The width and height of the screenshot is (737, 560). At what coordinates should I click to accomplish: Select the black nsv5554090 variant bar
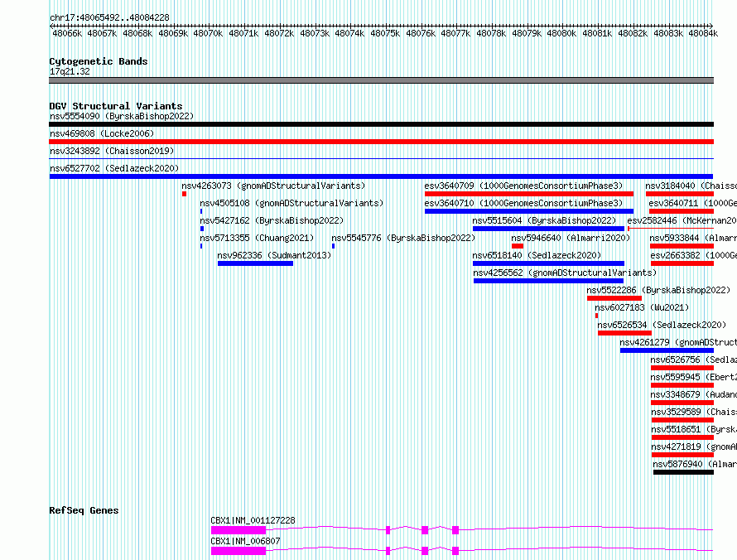click(x=381, y=124)
